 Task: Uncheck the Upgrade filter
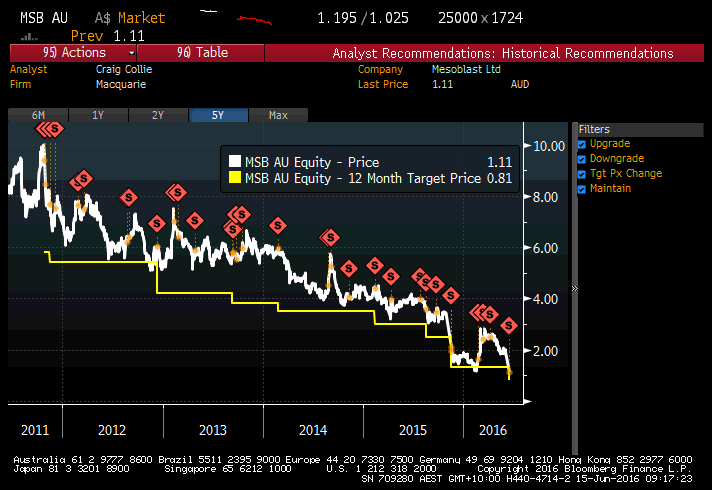pyautogui.click(x=582, y=144)
